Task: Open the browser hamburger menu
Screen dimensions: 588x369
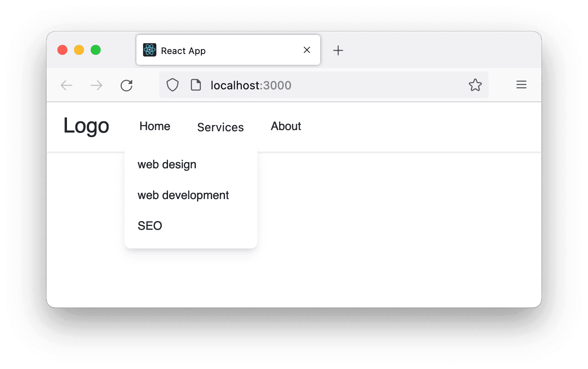Action: point(521,85)
